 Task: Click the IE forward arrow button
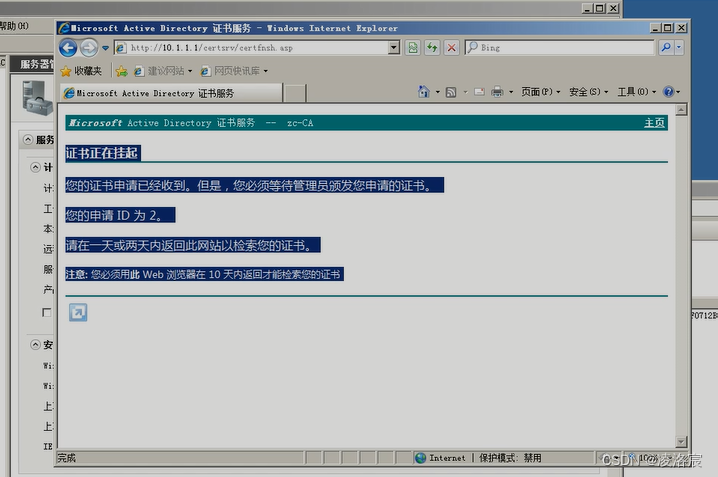(89, 48)
